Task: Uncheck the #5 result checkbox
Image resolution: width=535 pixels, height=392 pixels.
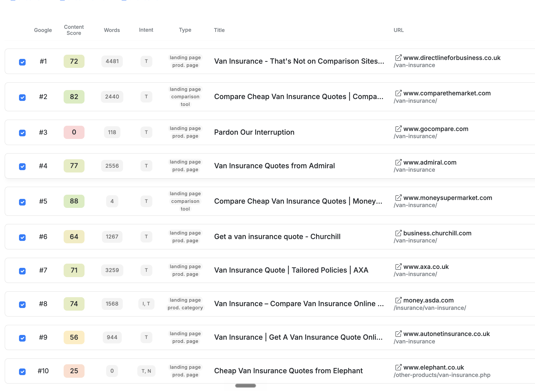Action: 22,202
